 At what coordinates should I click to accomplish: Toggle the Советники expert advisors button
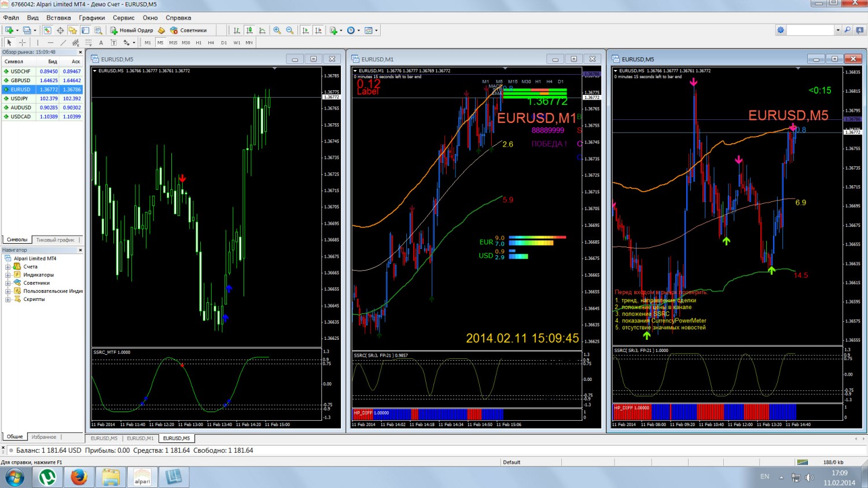pyautogui.click(x=188, y=30)
